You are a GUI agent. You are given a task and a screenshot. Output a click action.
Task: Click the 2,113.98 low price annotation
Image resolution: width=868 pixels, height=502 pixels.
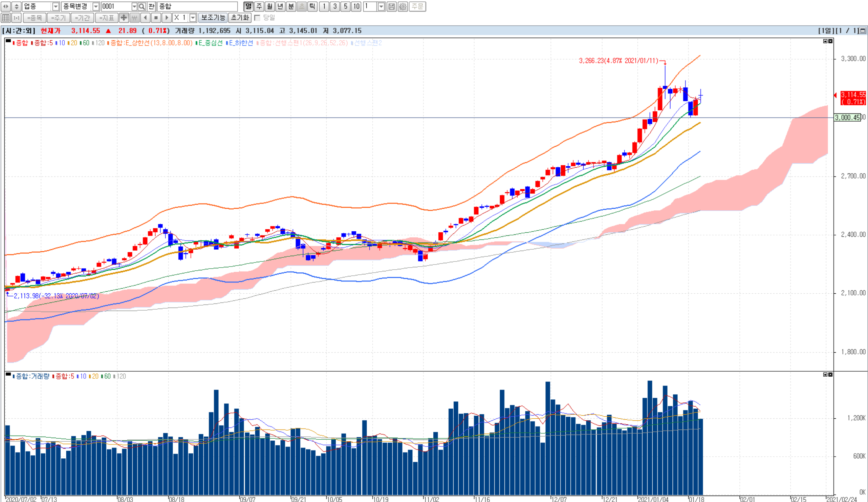(x=56, y=296)
